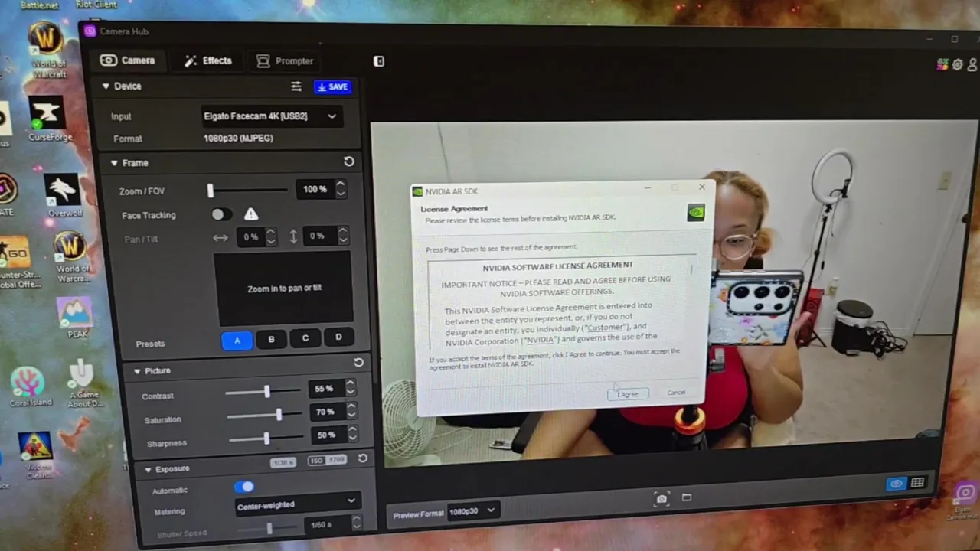Viewport: 980px width, 551px height.
Task: Click Cancel in NVIDIA AR SDK installer
Action: coord(676,393)
